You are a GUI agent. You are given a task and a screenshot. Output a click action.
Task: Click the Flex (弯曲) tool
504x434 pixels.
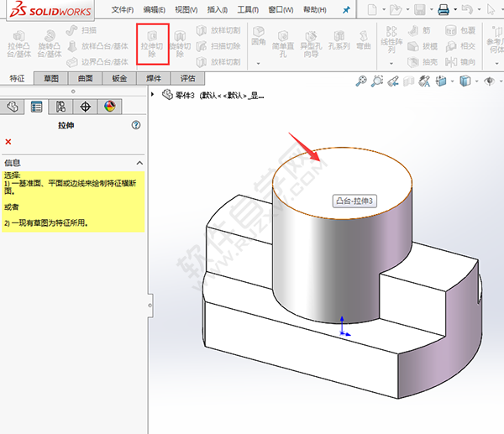[x=364, y=40]
